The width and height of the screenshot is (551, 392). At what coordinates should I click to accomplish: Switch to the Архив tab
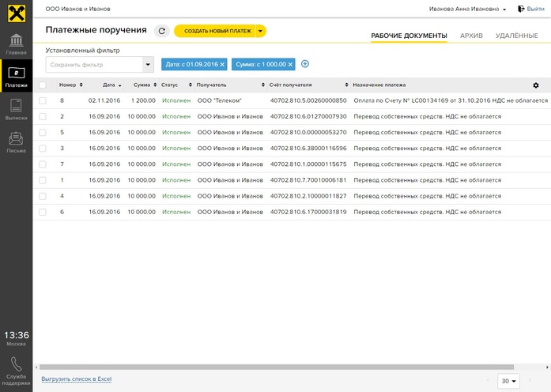[471, 36]
